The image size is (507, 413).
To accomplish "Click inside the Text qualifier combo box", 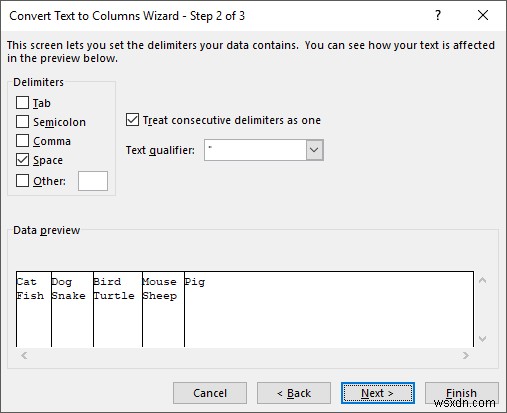I will pyautogui.click(x=255, y=150).
